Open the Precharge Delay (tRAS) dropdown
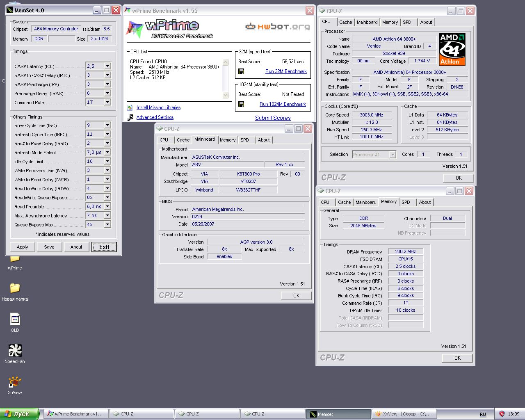This screenshot has height=420, width=525. point(107,93)
